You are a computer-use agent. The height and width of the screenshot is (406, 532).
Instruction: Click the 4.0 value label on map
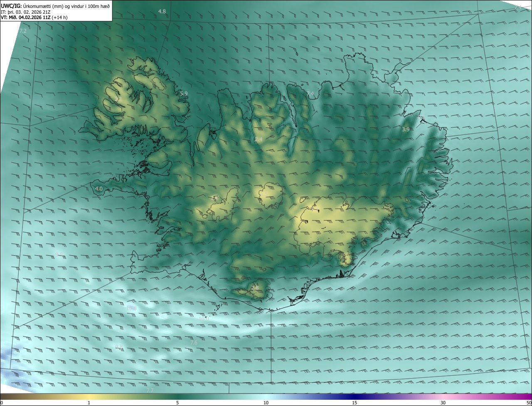99,188
